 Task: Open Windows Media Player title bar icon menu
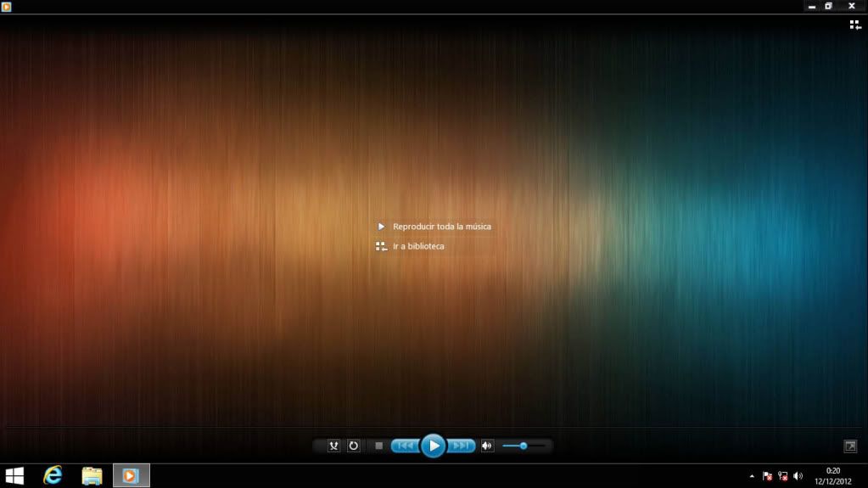coord(6,7)
